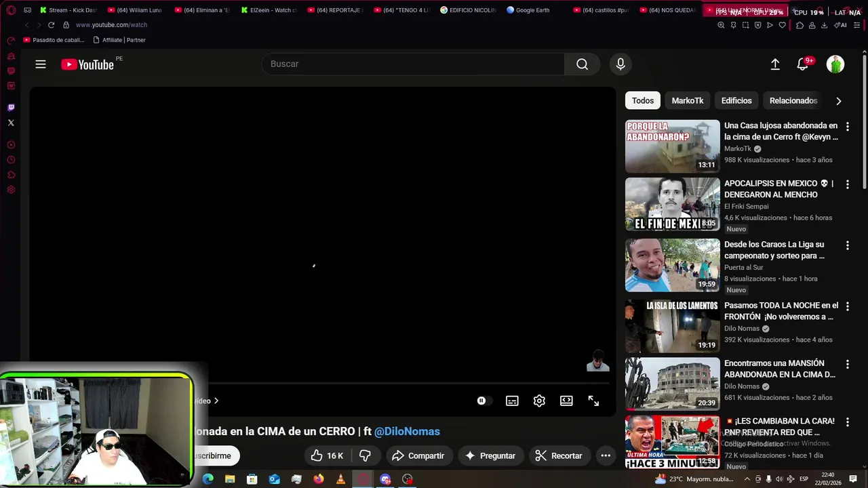The image size is (868, 488).
Task: Open 'Una Casa lujosa abandonada' thumbnail
Action: pos(672,146)
